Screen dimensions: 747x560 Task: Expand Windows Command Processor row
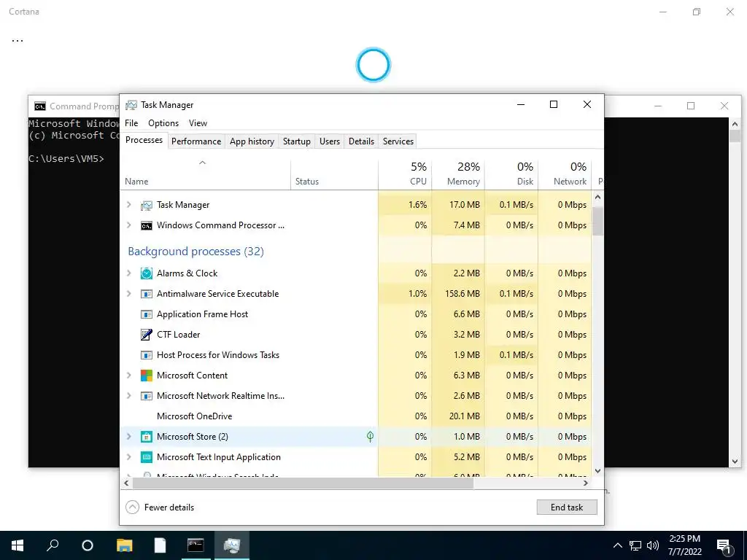128,225
